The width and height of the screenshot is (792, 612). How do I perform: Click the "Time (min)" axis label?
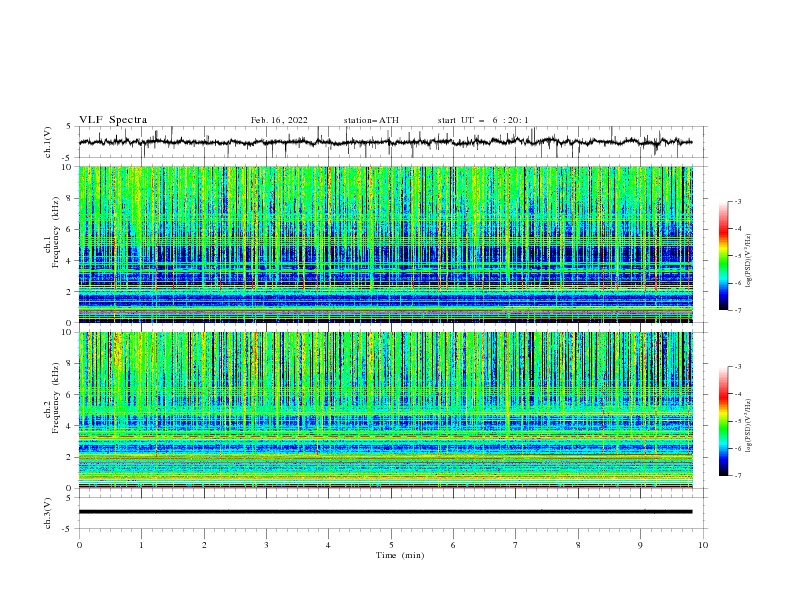click(400, 555)
